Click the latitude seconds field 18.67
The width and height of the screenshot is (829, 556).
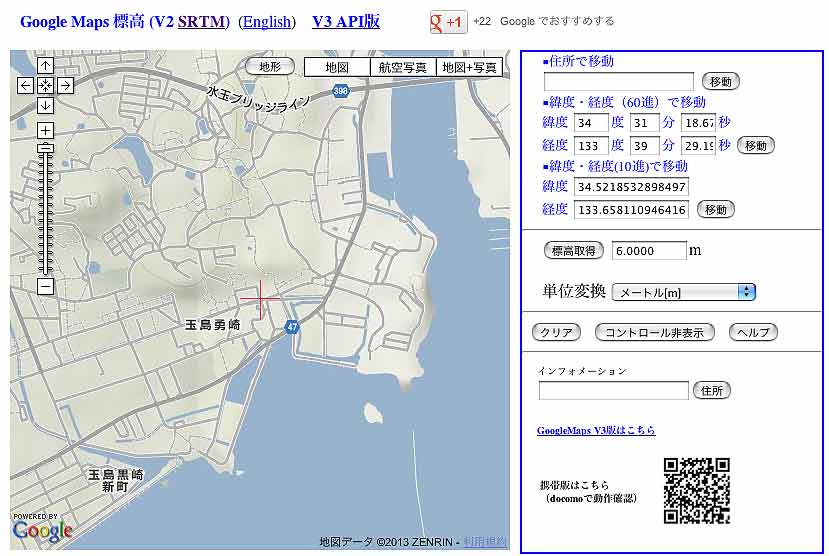coord(698,123)
